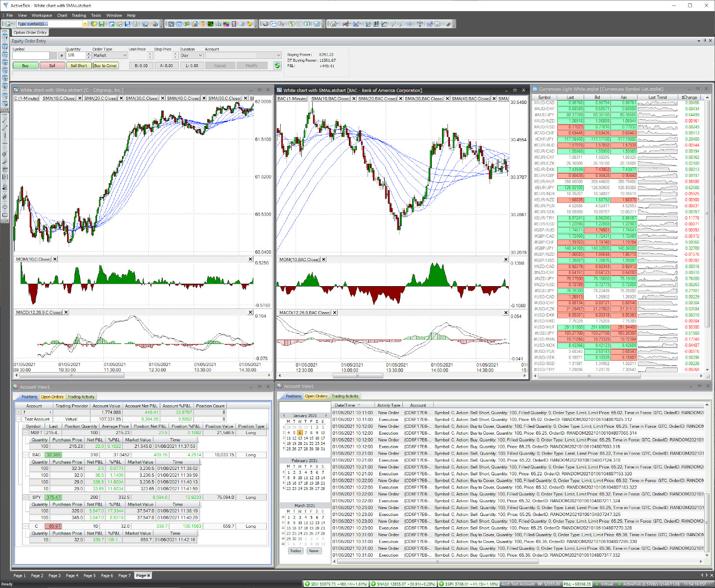The width and height of the screenshot is (715, 588).
Task: Click the green save disk toolbar icon
Action: [101, 24]
